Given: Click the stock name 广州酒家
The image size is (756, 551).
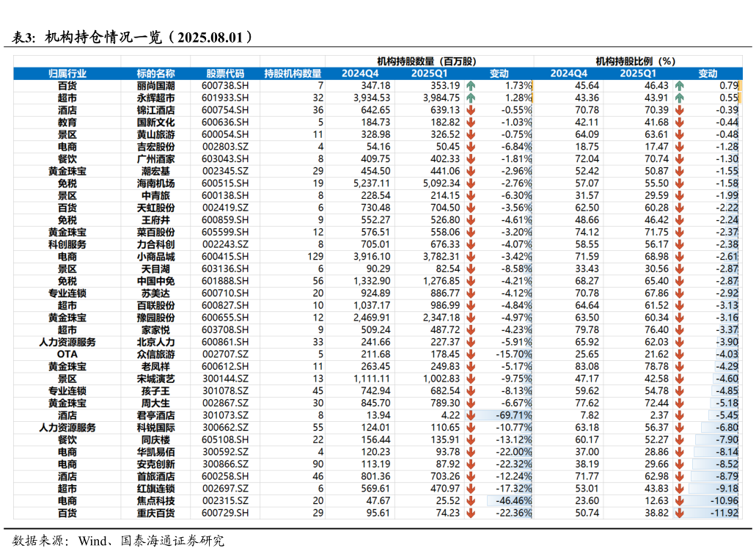Looking at the screenshot, I should point(155,158).
